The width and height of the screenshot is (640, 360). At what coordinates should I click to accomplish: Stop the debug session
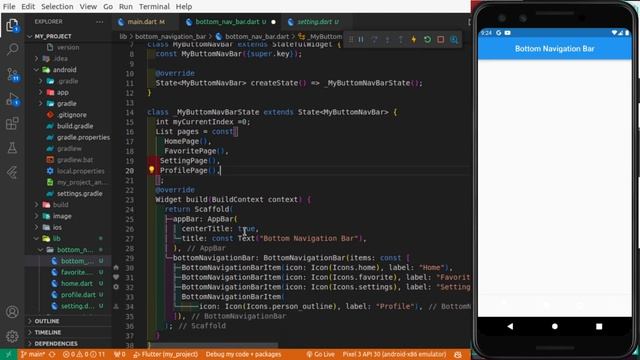tap(440, 40)
